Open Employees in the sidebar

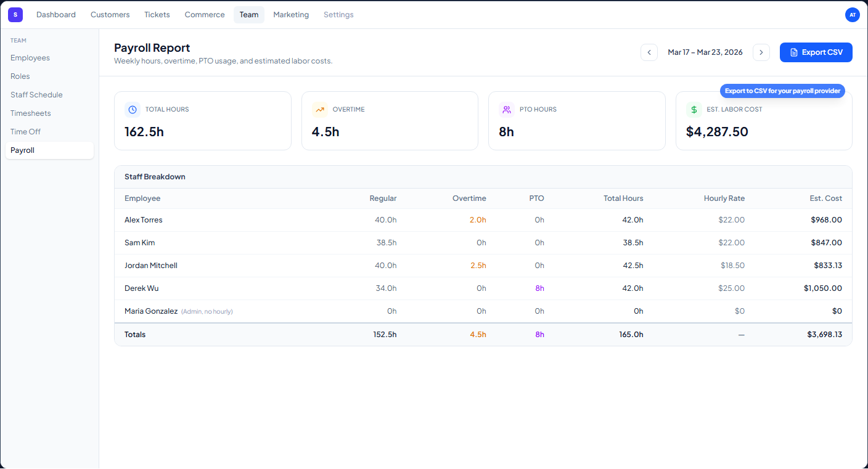[x=49, y=58]
